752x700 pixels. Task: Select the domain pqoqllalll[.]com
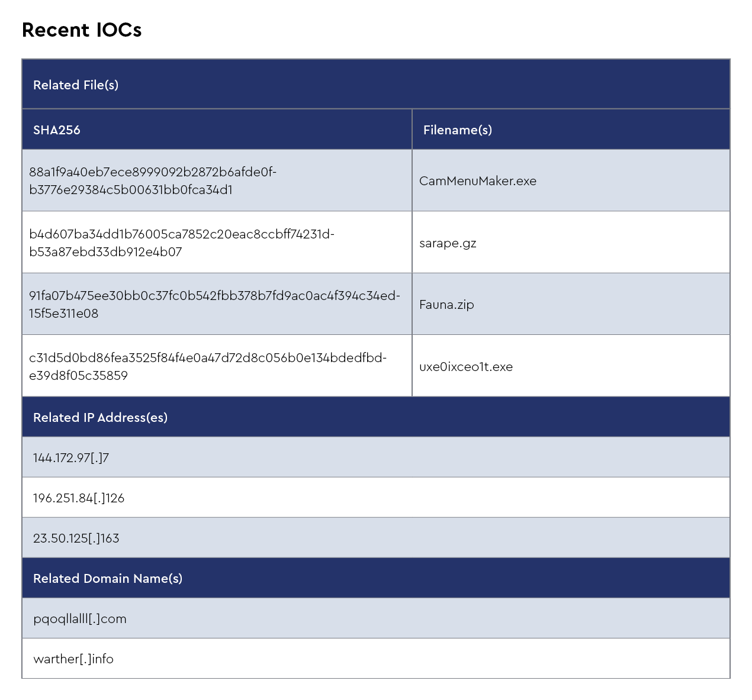(80, 619)
